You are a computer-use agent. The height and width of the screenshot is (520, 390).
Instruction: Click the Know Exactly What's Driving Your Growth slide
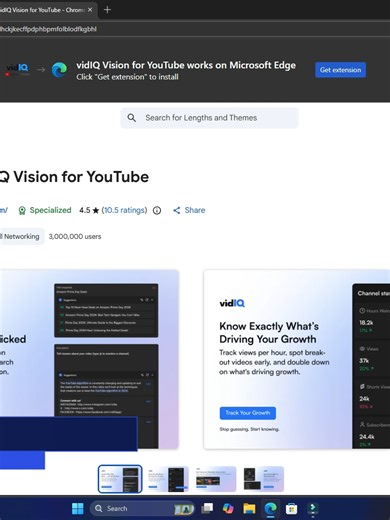pos(297,359)
